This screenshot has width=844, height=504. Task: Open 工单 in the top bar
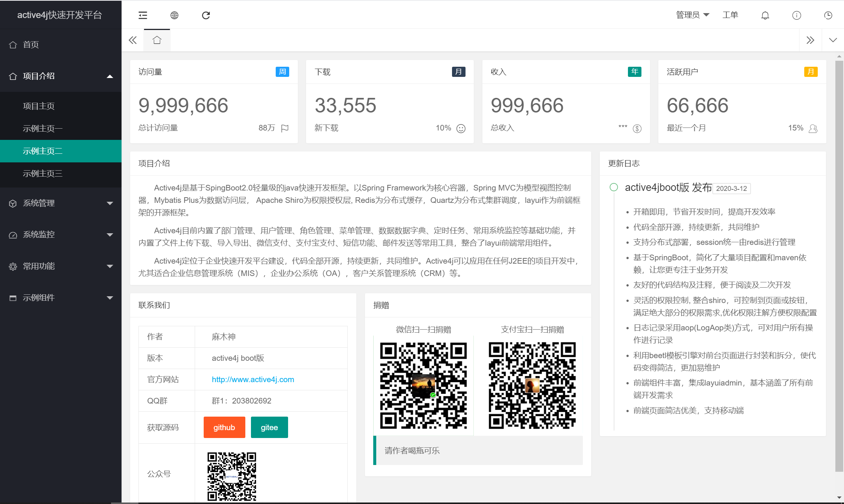click(x=730, y=15)
